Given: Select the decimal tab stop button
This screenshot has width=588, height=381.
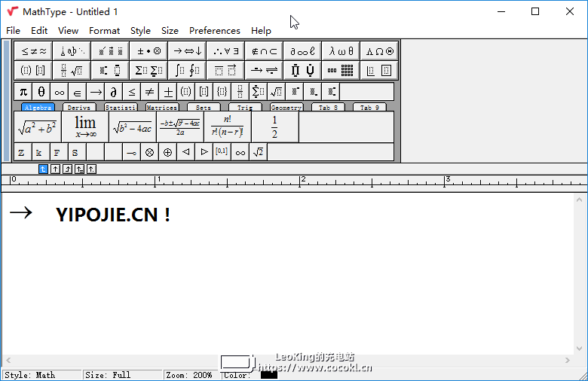Looking at the screenshot, I should point(91,169).
